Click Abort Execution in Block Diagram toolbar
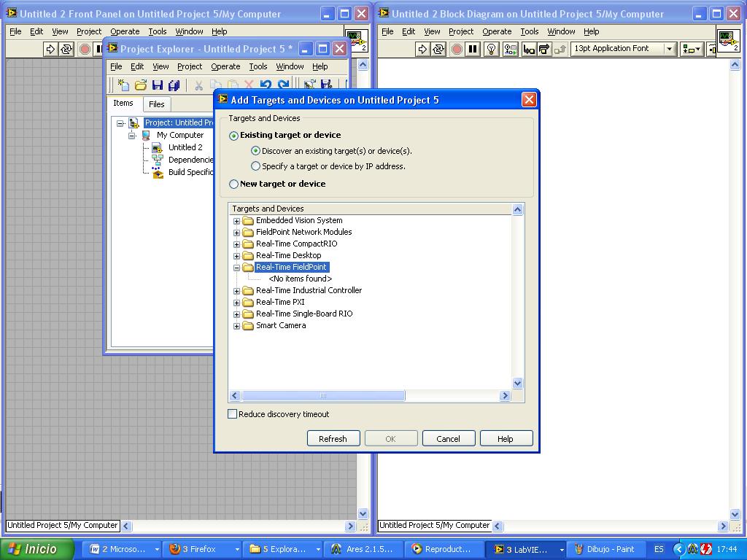Screen dimensions: 747x560 click(457, 49)
